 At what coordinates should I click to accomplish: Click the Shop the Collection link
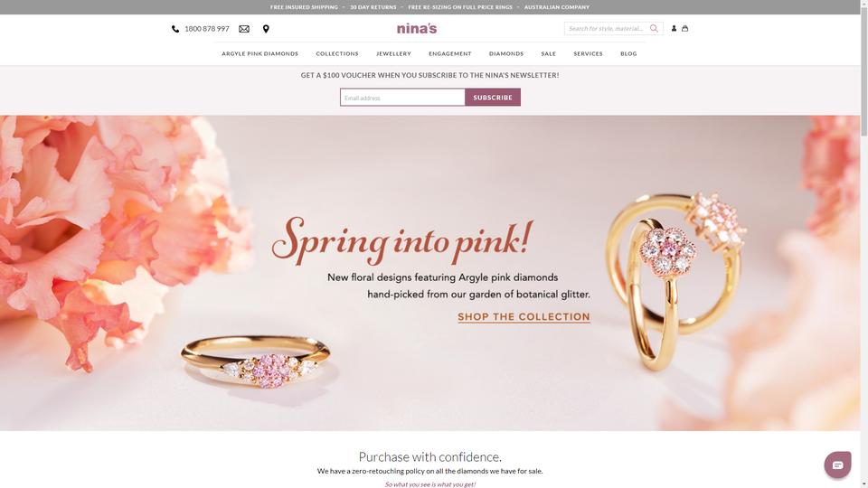click(x=524, y=317)
